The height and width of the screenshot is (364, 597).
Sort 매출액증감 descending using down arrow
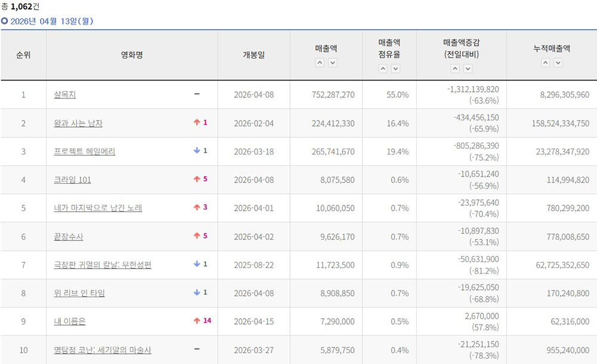coord(467,69)
